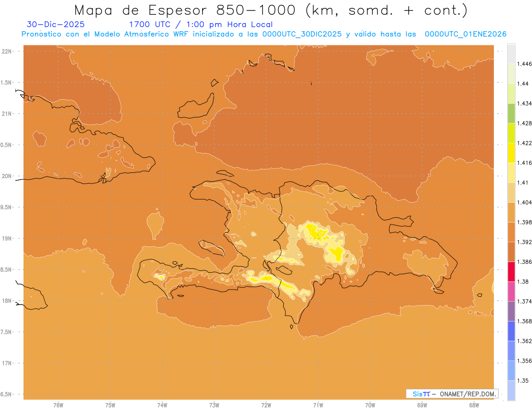Click the 'SisPI - ONAMET/REP.DOM.' credit box

click(x=452, y=394)
